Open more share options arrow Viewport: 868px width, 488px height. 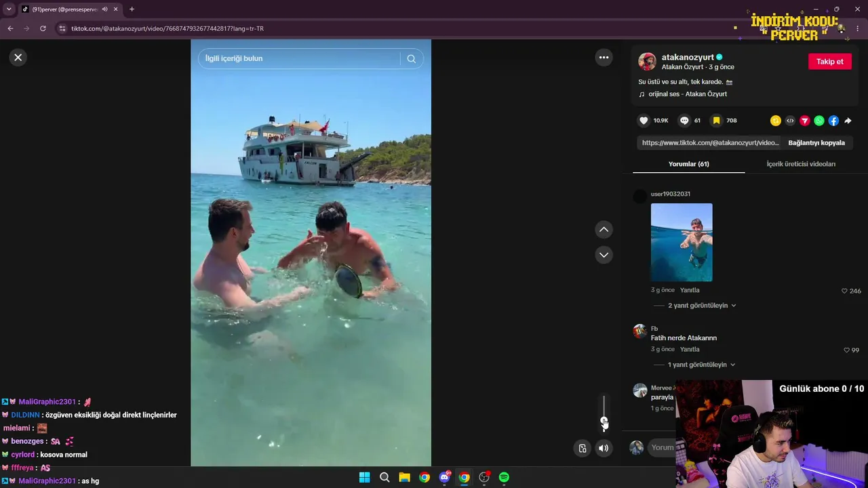coord(848,121)
